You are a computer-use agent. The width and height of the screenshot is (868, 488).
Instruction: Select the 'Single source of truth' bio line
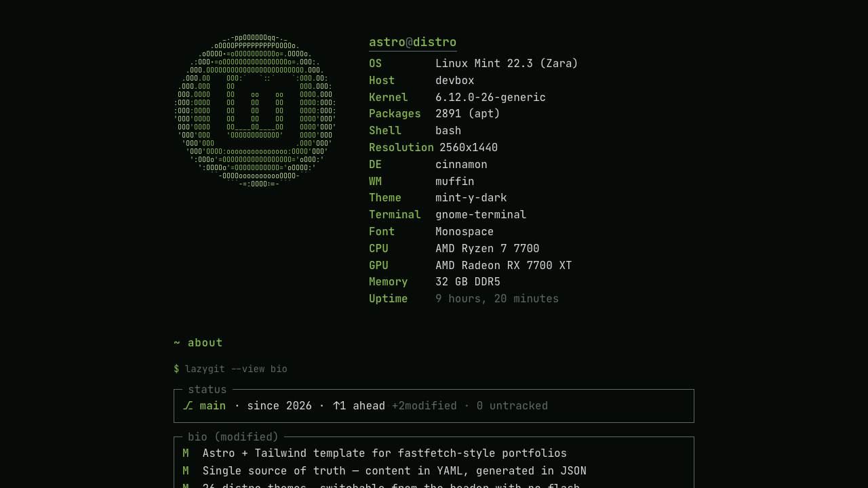click(x=395, y=471)
